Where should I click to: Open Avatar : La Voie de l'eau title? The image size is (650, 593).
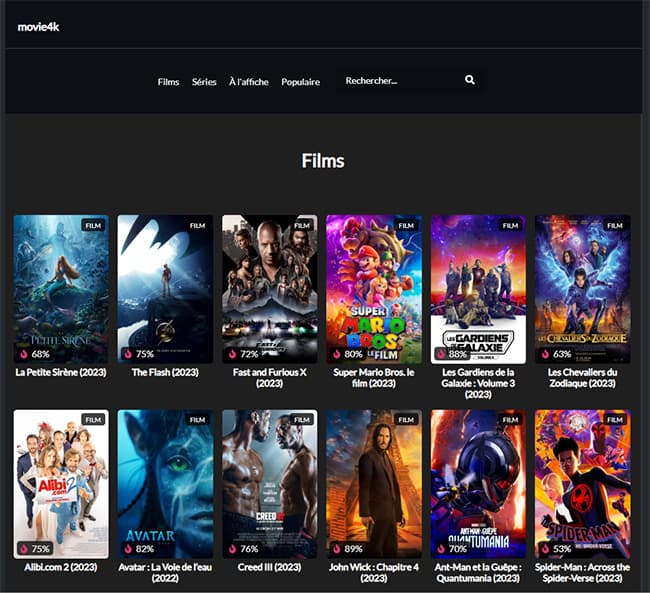click(x=165, y=573)
